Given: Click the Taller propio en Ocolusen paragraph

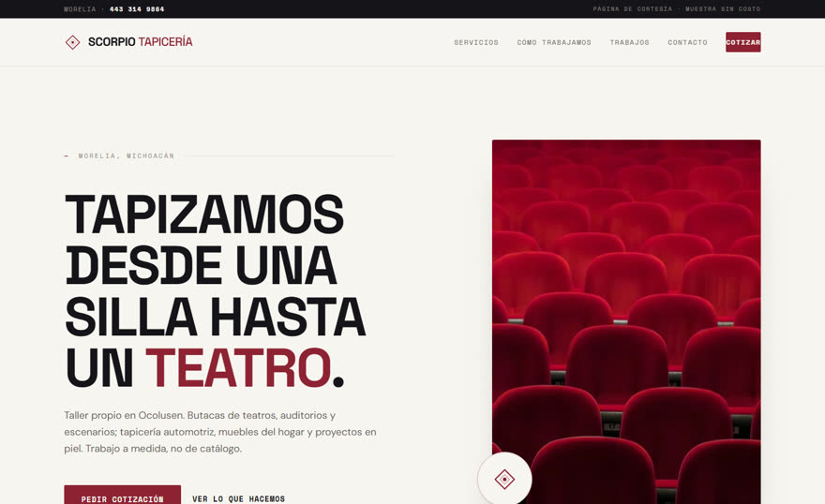Looking at the screenshot, I should (x=220, y=432).
